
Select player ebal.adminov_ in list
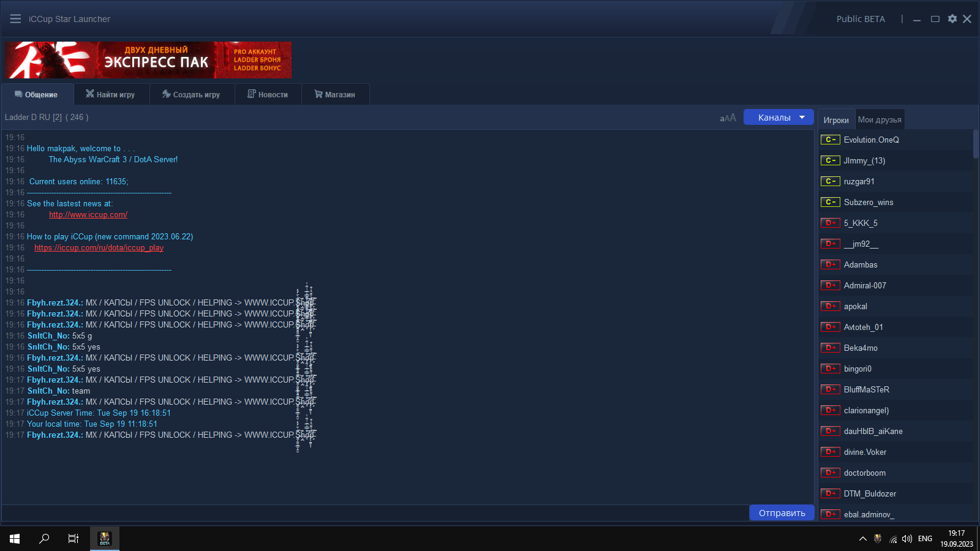click(869, 514)
